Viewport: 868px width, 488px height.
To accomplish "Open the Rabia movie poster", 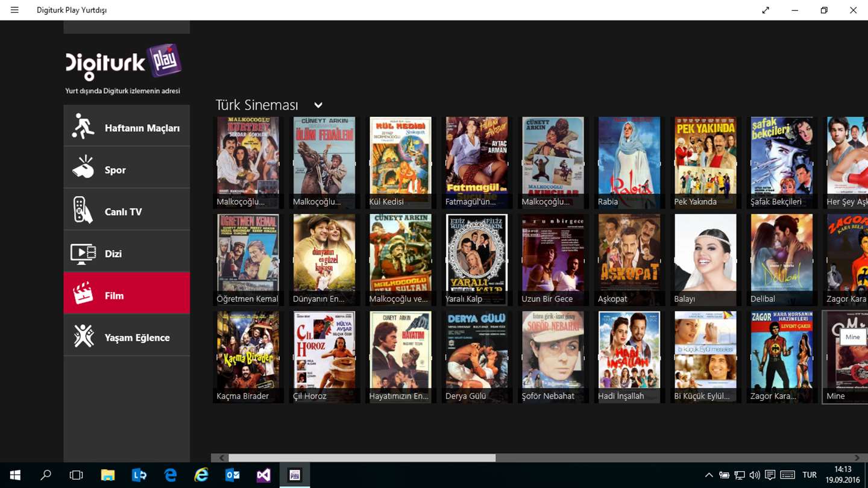I will click(629, 163).
